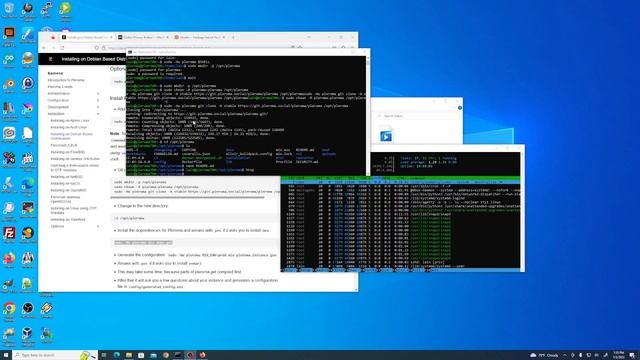Launch Microsoft Edge from taskbar
640x360 pixels.
coord(116,355)
